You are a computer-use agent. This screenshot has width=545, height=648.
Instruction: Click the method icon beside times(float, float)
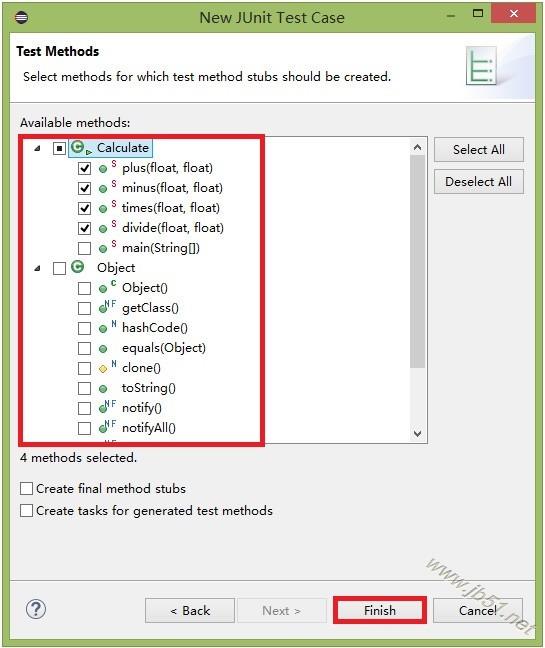(x=103, y=209)
